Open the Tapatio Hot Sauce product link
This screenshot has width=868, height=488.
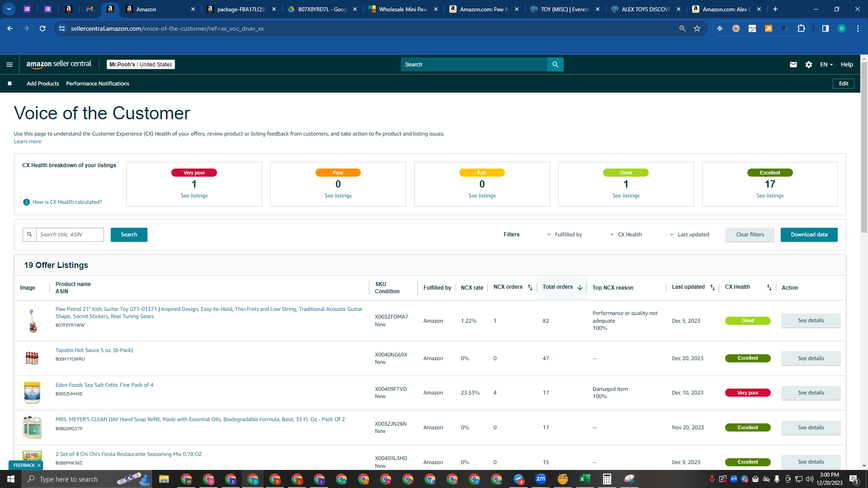[94, 350]
